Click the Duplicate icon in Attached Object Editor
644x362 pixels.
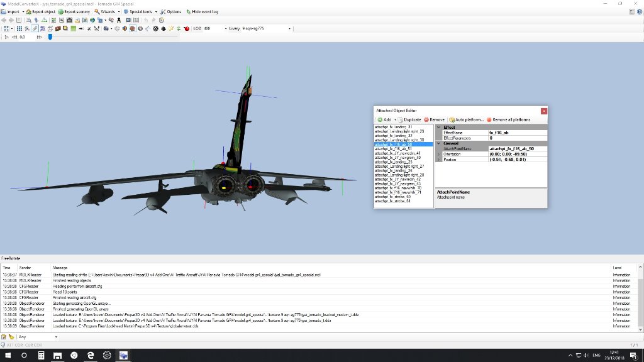coord(400,119)
